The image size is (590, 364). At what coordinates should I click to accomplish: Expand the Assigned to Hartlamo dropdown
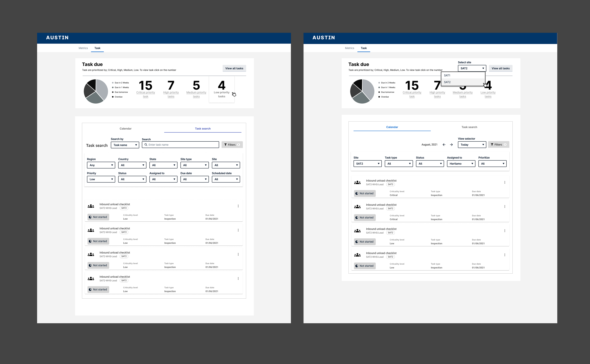[x=461, y=163]
